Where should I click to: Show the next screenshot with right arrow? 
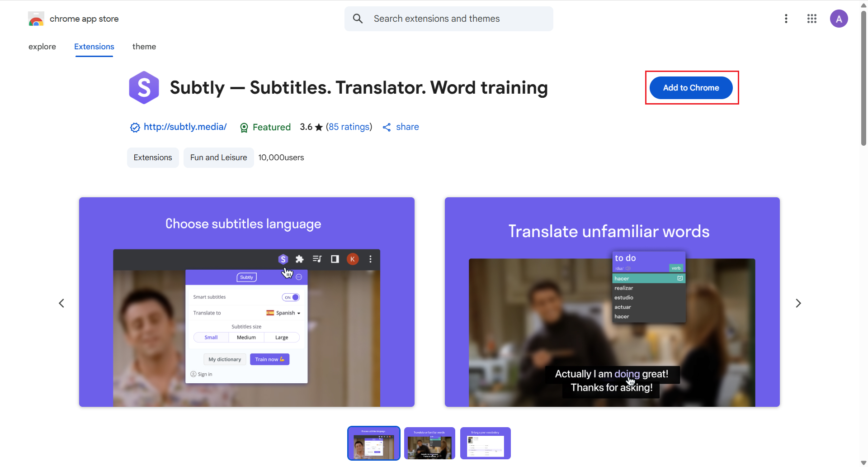pos(798,303)
